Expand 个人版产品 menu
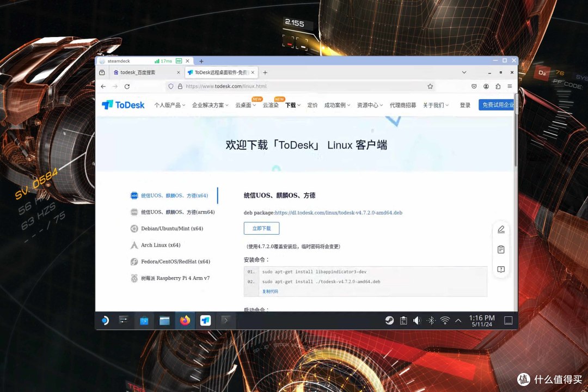Image resolution: width=588 pixels, height=392 pixels. (169, 105)
